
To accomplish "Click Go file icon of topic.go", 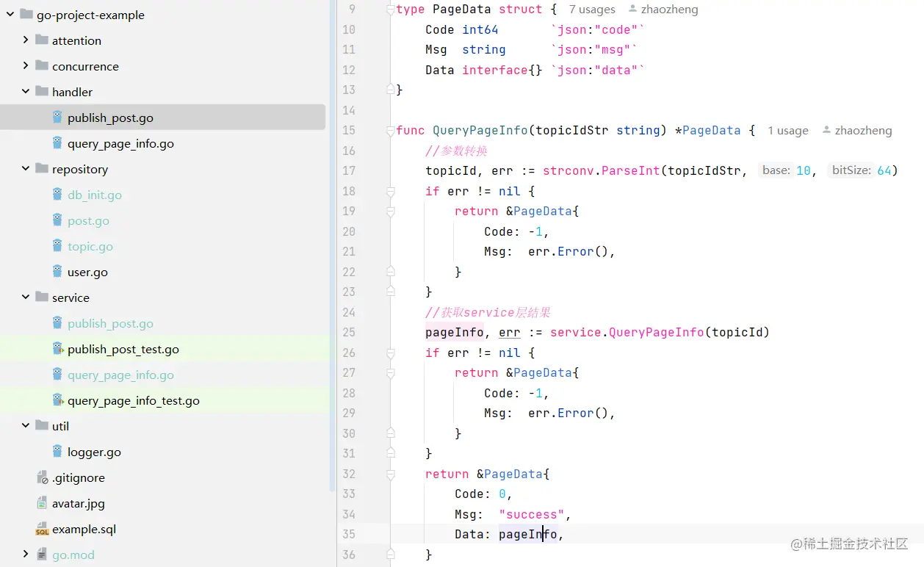I will 57,246.
